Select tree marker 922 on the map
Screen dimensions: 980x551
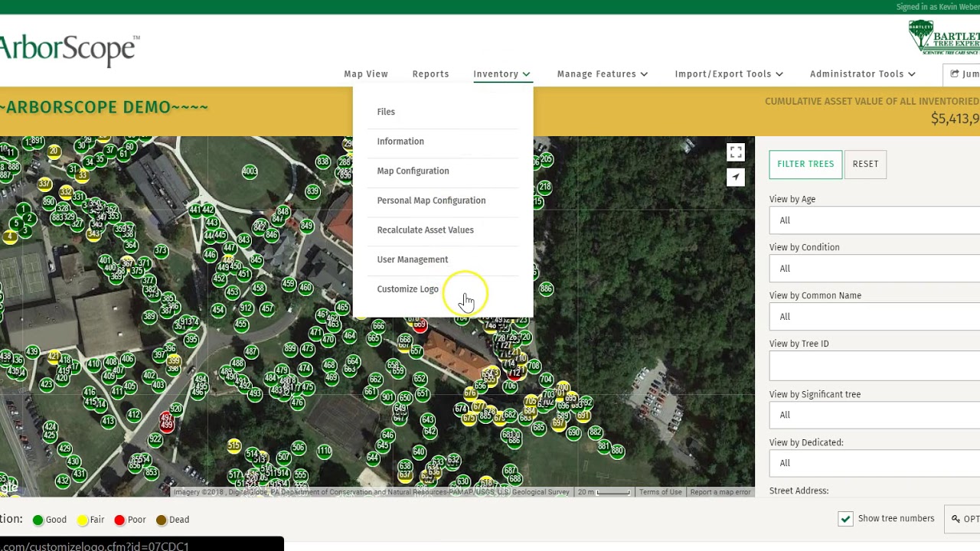pos(155,439)
